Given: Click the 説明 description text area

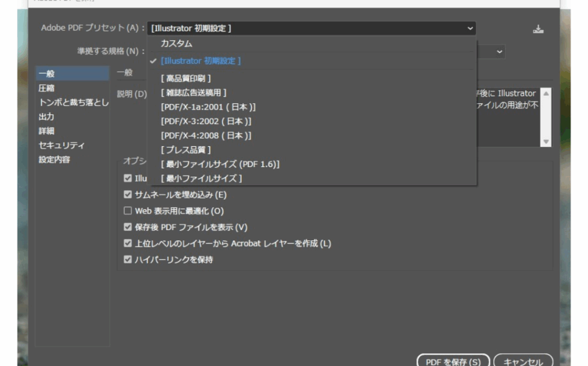Looking at the screenshot, I should pos(509,117).
